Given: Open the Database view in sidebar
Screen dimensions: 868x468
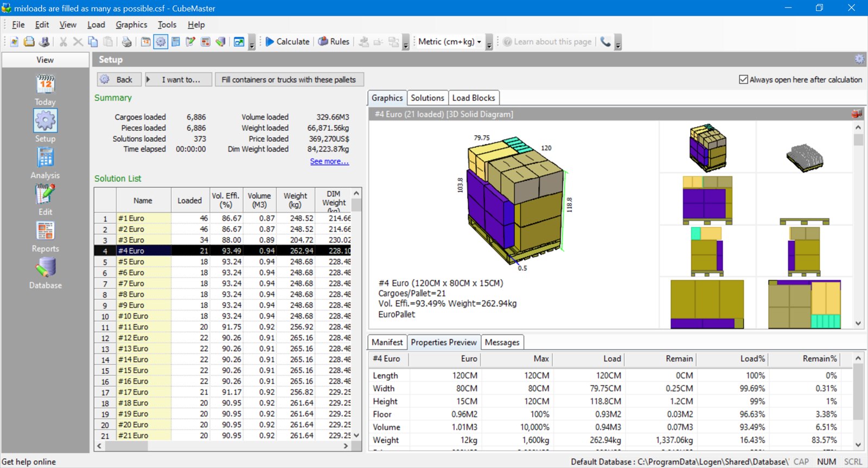Looking at the screenshot, I should click(x=45, y=273).
